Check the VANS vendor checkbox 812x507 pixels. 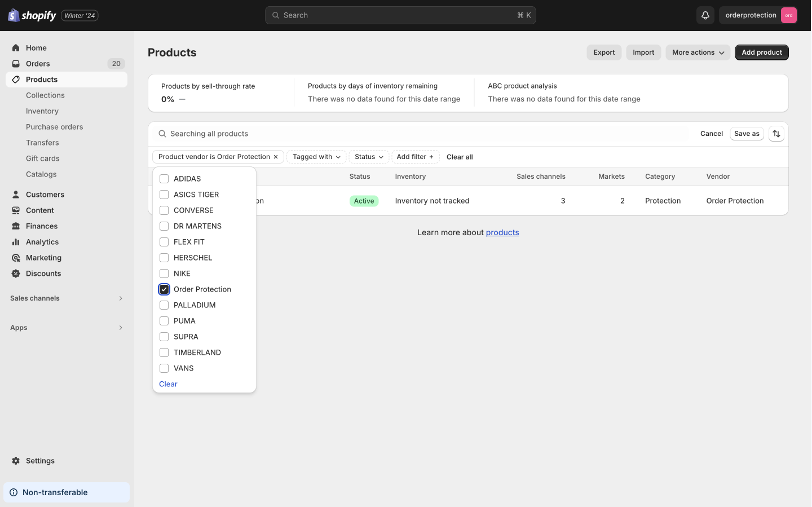[164, 368]
